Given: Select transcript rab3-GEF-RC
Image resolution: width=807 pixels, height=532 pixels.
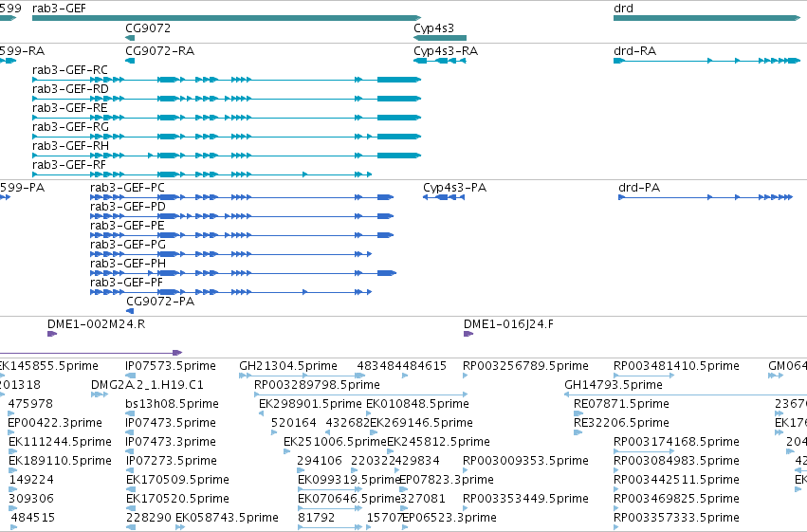Looking at the screenshot, I should click(x=227, y=80).
